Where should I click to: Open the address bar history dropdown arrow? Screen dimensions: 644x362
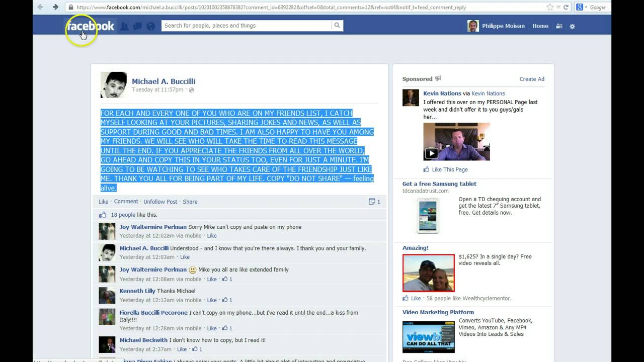pyautogui.click(x=558, y=8)
